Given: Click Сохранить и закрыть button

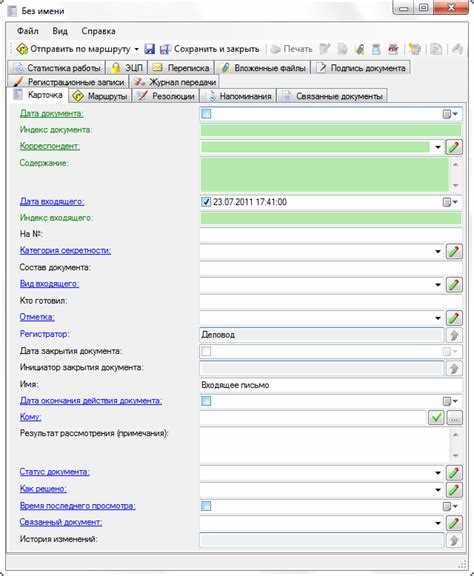Looking at the screenshot, I should click(x=210, y=49).
